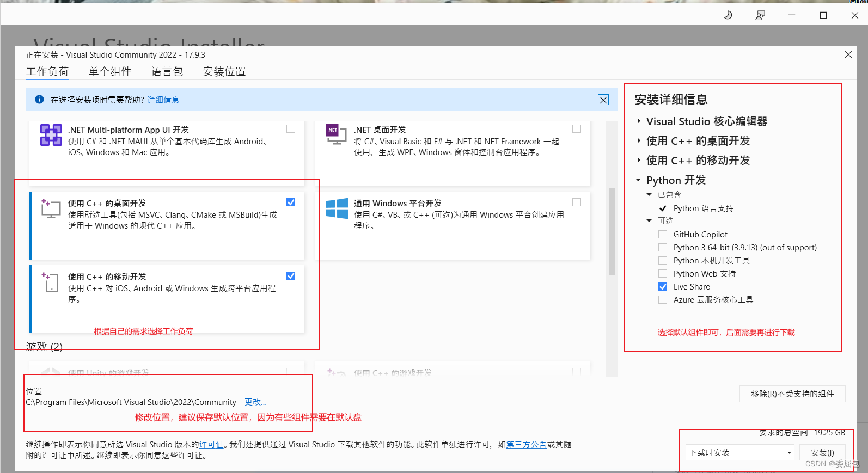Click the workloads list vertical scrollbar

coord(612,231)
